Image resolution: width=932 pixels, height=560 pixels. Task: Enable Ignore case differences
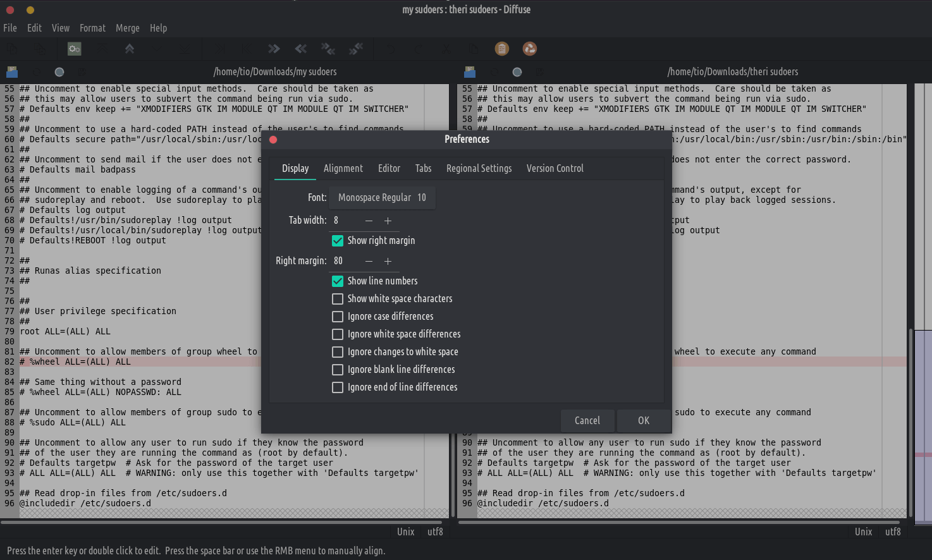click(338, 317)
